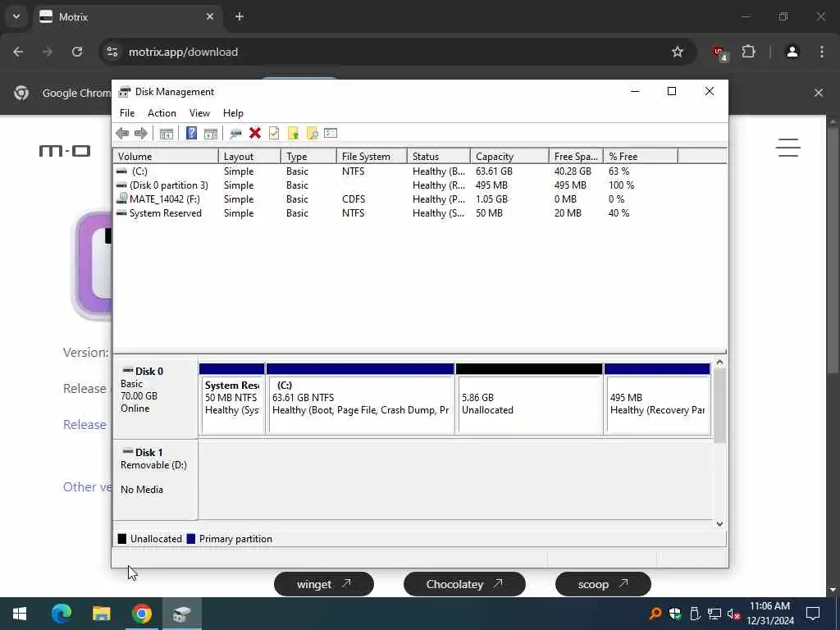Open the File menu in Disk Management
Viewport: 840px width, 630px height.
127,113
